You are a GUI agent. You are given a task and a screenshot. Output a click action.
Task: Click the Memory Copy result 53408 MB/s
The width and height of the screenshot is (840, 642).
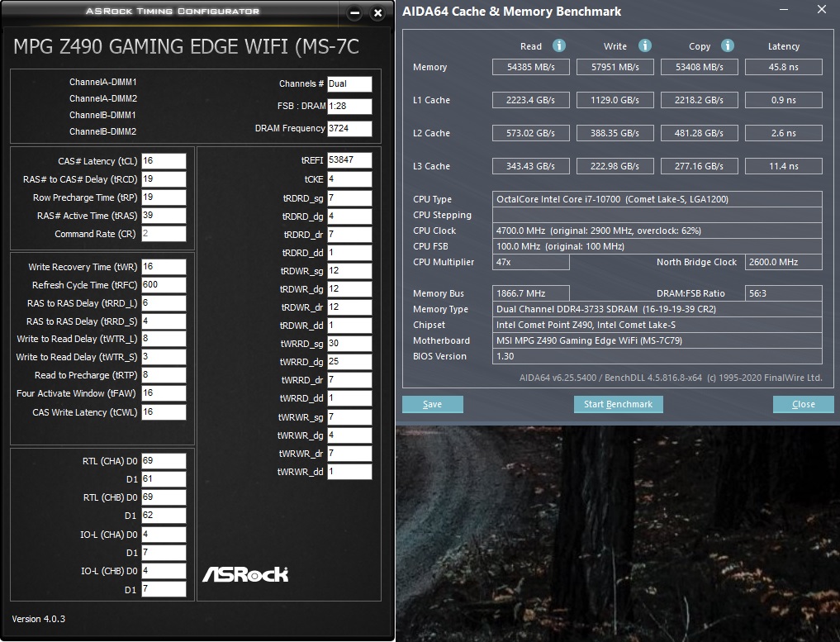699,67
